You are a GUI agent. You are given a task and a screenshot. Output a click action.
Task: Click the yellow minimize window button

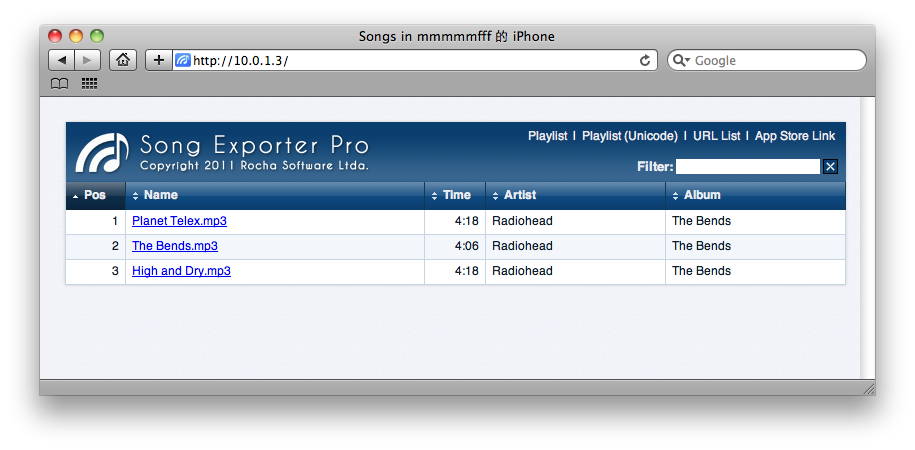click(76, 36)
